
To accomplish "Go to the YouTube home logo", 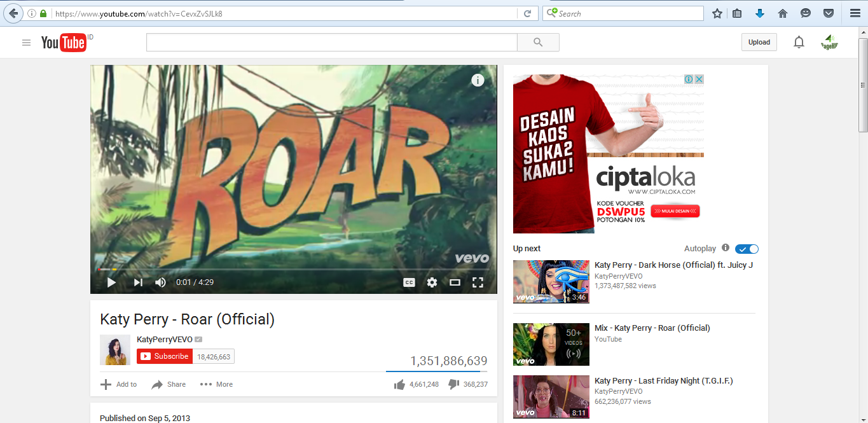I will [64, 43].
